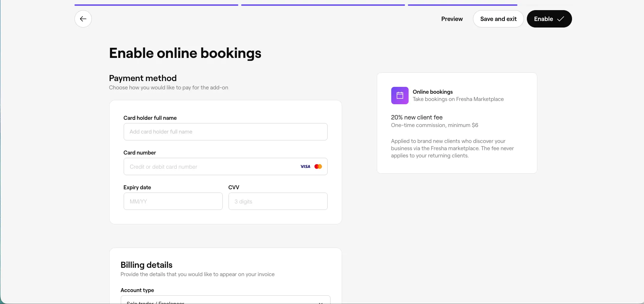Click Save and exit button
The width and height of the screenshot is (644, 304).
pos(498,19)
